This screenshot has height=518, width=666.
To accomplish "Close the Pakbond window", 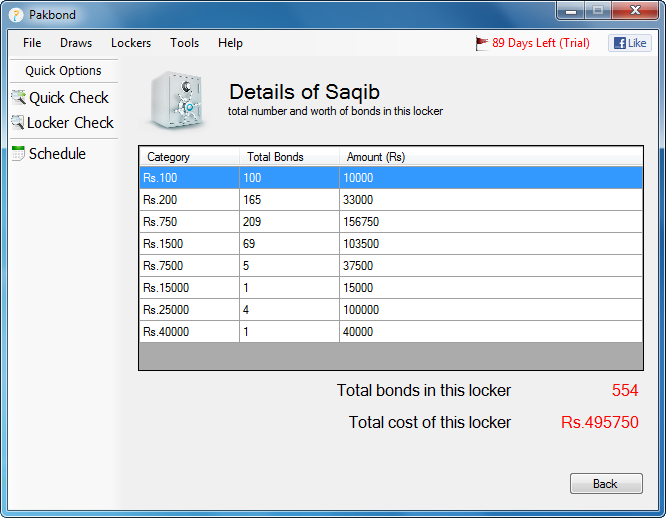I will [x=635, y=11].
